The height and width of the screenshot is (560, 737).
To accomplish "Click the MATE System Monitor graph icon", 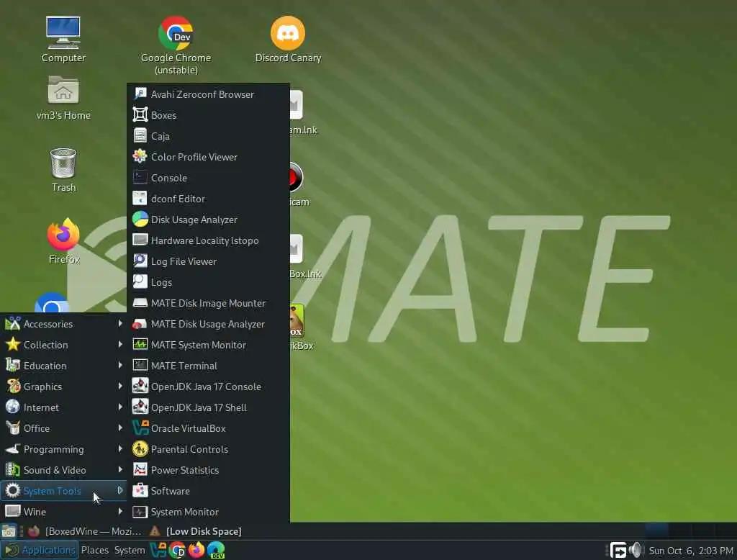I will [x=140, y=344].
